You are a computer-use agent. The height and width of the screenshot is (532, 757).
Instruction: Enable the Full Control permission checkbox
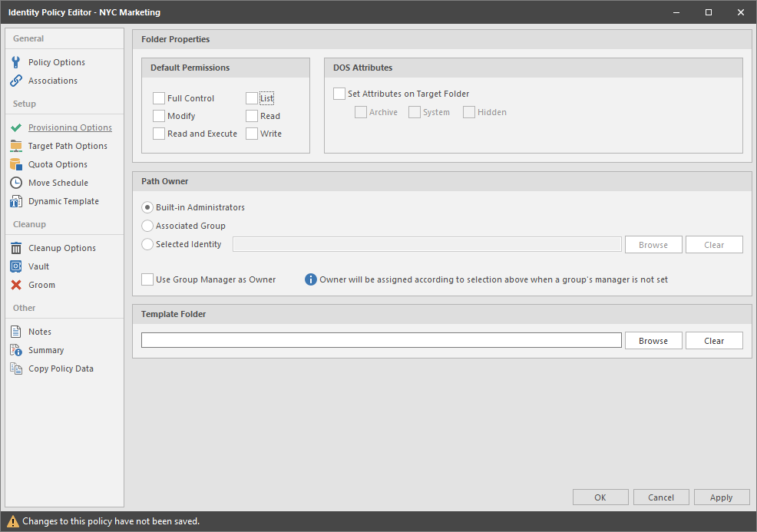click(x=159, y=98)
